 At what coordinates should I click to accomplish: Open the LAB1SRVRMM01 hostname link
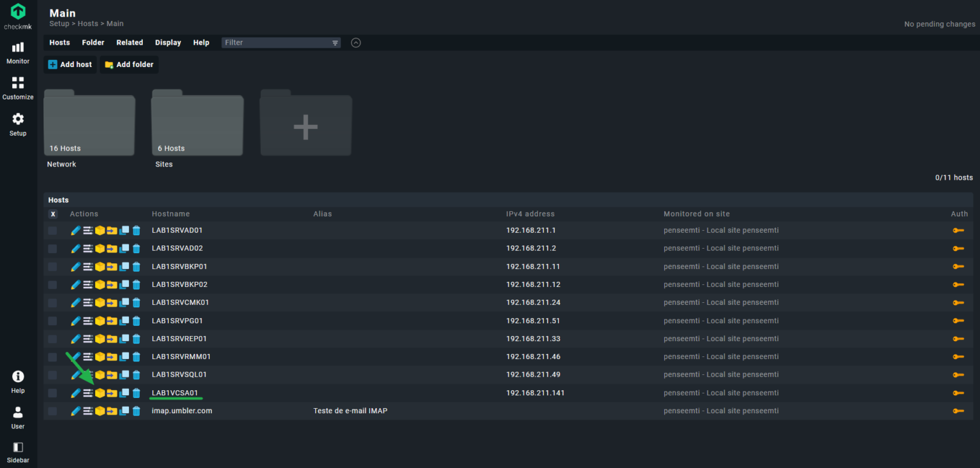pos(181,356)
